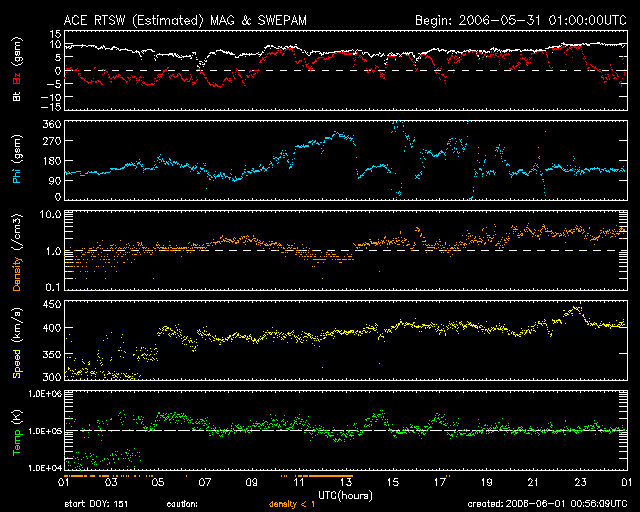Click the '13' hour label on time axis

[x=346, y=483]
